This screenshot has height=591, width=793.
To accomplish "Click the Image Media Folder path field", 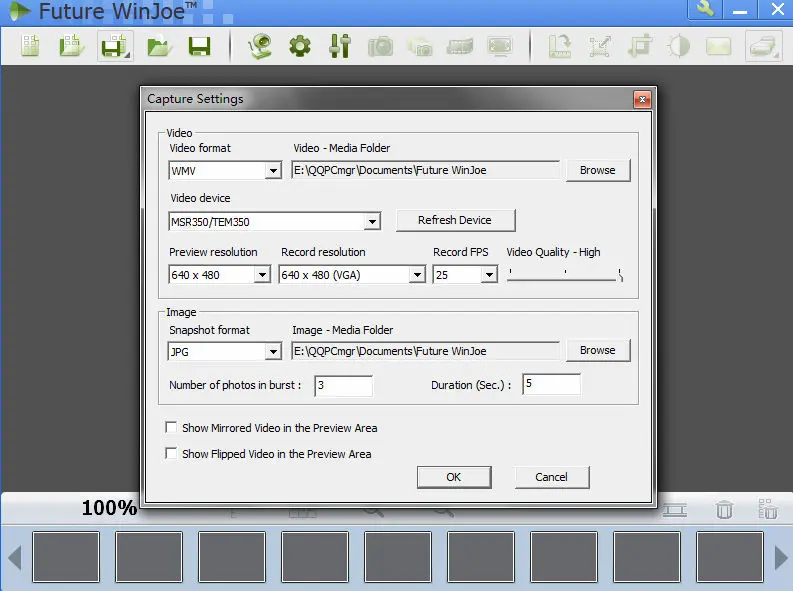I will coord(425,351).
